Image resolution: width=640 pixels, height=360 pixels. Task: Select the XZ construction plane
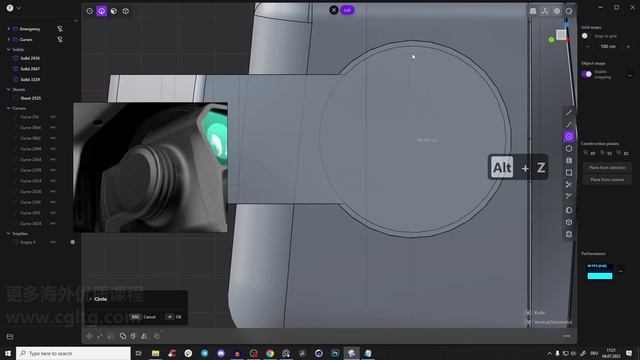click(x=623, y=153)
